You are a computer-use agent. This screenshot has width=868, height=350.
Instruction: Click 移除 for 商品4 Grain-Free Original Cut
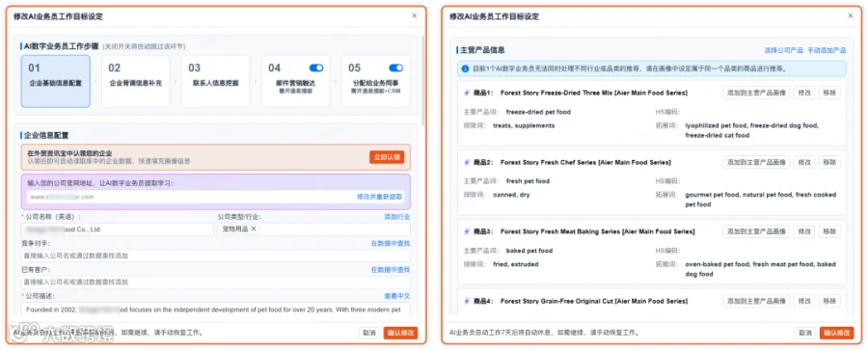(x=829, y=301)
